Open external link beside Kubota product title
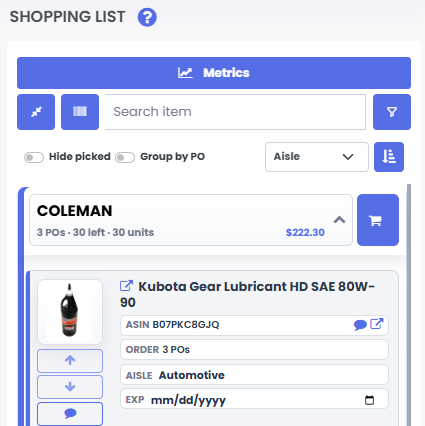This screenshot has width=425, height=426. click(126, 286)
